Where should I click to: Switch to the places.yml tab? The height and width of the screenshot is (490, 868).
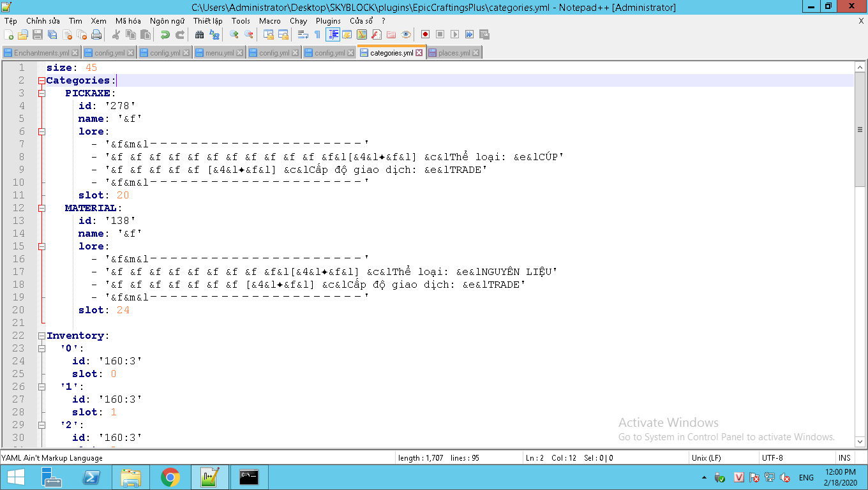(x=454, y=53)
